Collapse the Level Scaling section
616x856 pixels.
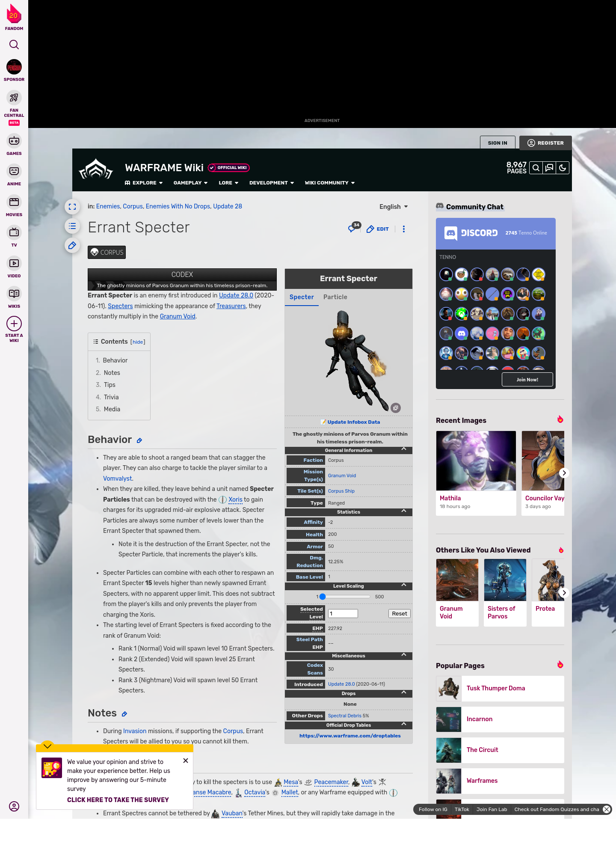point(404,585)
